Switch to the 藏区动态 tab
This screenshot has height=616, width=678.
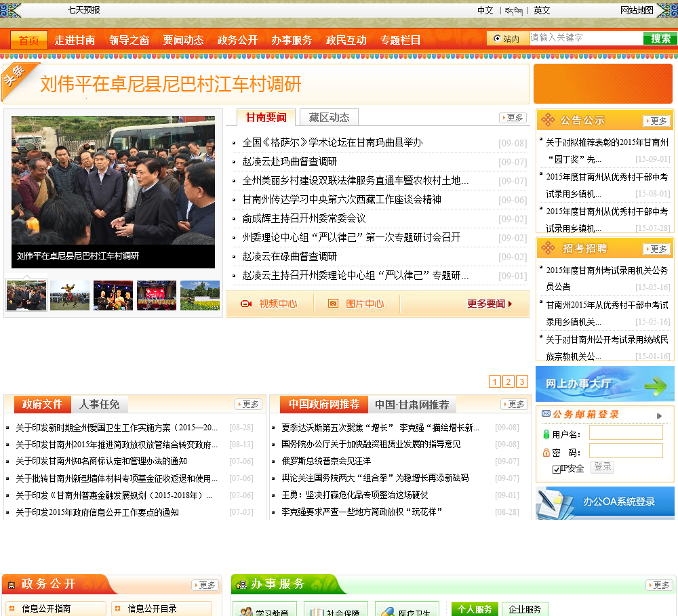329,117
